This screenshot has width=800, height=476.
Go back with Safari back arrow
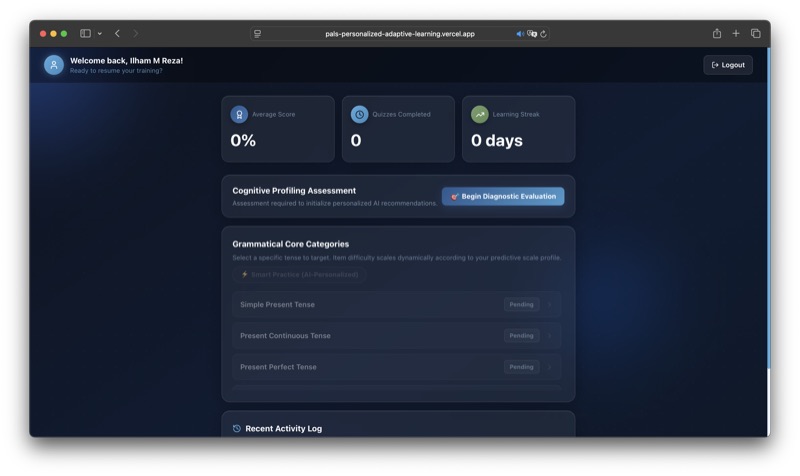[117, 34]
